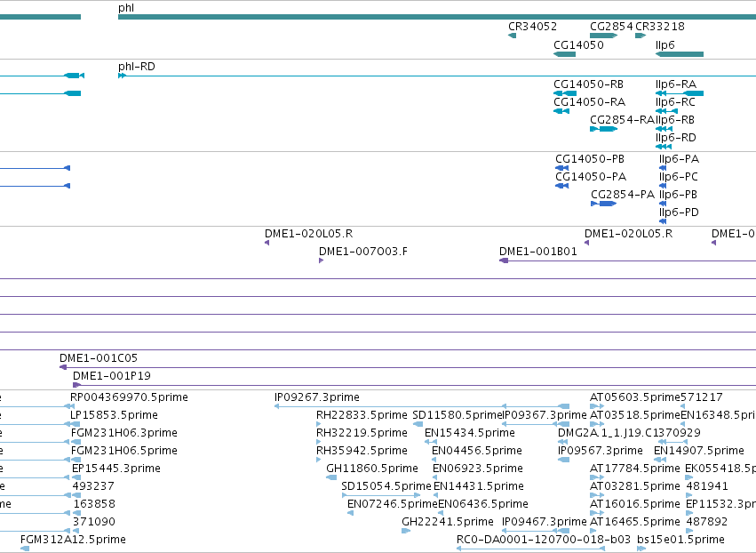The width and height of the screenshot is (756, 553).
Task: Open EST RP004369970.5prime
Action: [129, 397]
